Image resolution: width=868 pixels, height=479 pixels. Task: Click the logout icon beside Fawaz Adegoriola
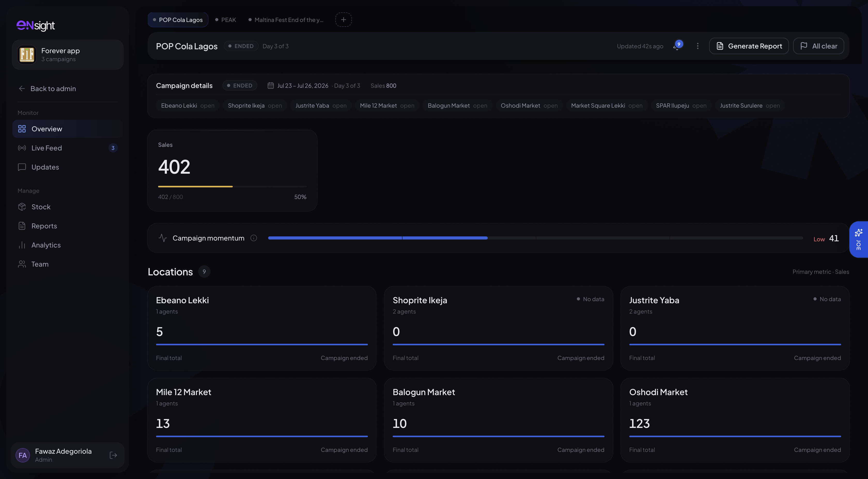click(x=113, y=456)
